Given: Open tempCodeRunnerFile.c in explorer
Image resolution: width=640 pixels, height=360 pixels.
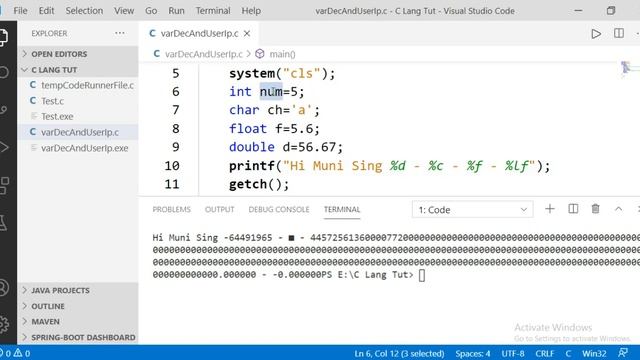Looking at the screenshot, I should 78,85.
